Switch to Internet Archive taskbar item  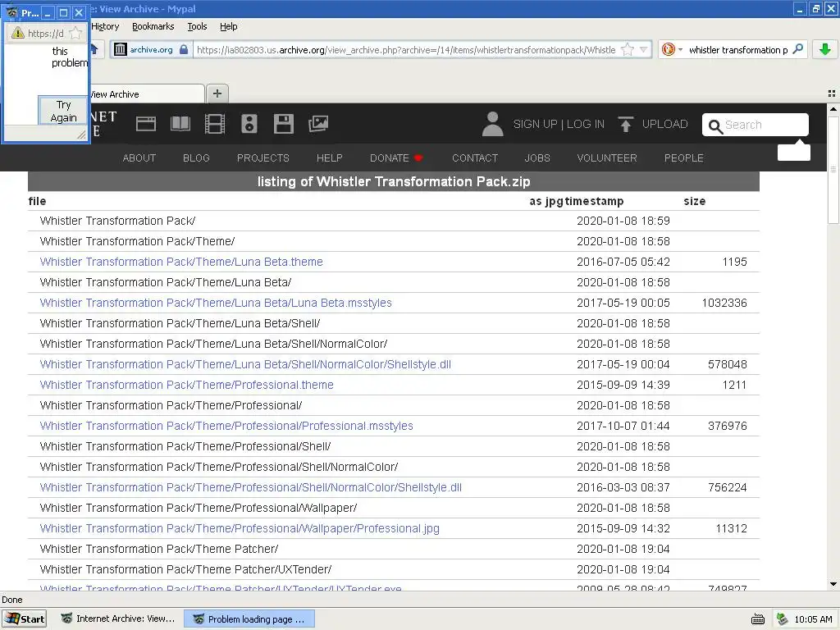117,619
